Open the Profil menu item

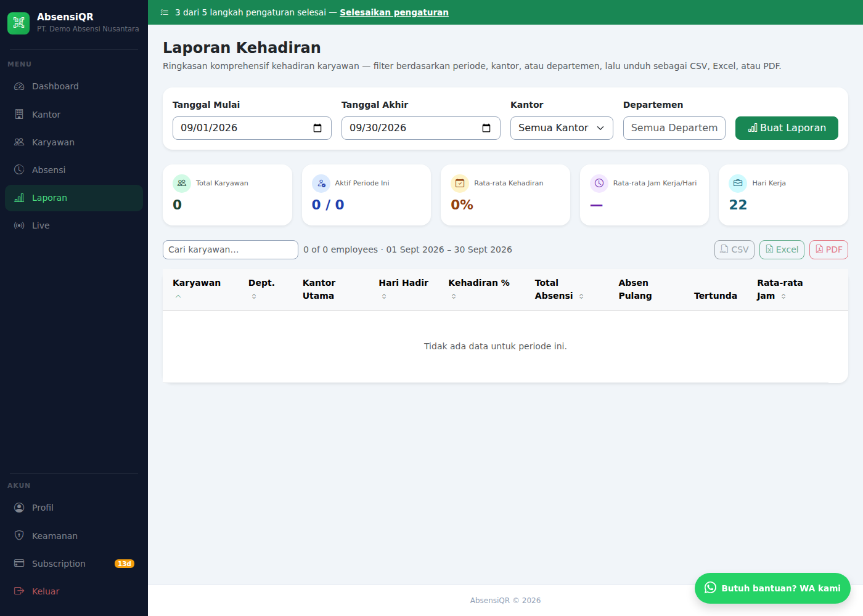(x=74, y=508)
